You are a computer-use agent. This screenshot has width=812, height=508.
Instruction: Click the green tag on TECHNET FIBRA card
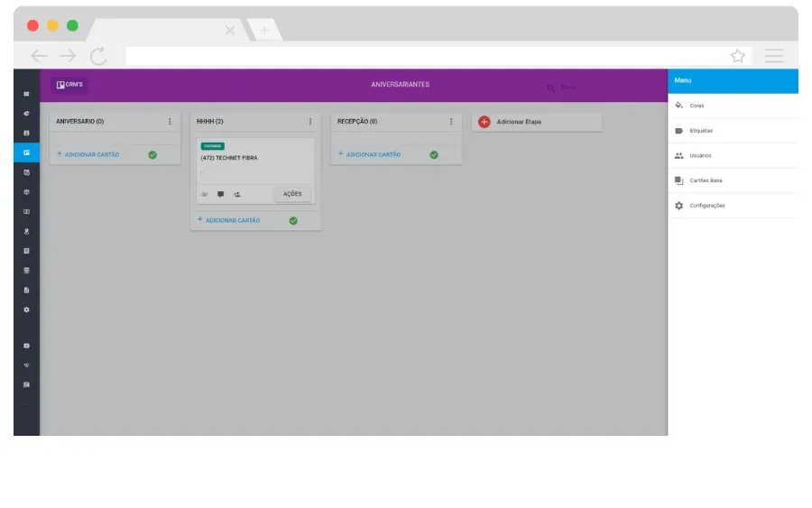click(x=212, y=146)
